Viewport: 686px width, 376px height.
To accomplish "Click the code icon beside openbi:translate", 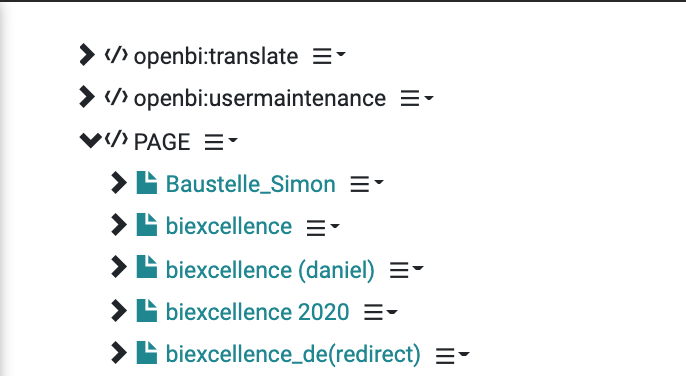I will (116, 55).
